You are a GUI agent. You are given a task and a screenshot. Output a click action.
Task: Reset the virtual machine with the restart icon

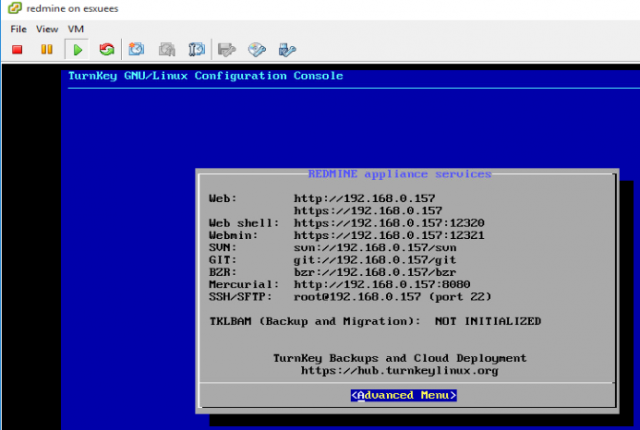[107, 50]
